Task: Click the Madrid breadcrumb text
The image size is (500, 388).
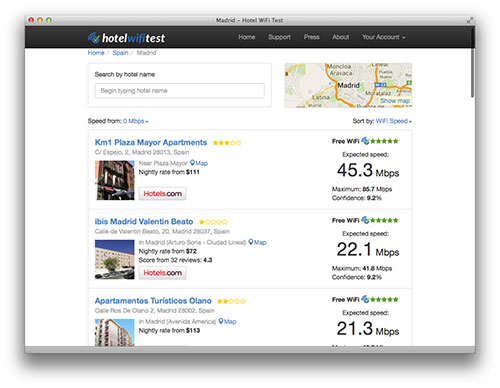Action: click(146, 53)
